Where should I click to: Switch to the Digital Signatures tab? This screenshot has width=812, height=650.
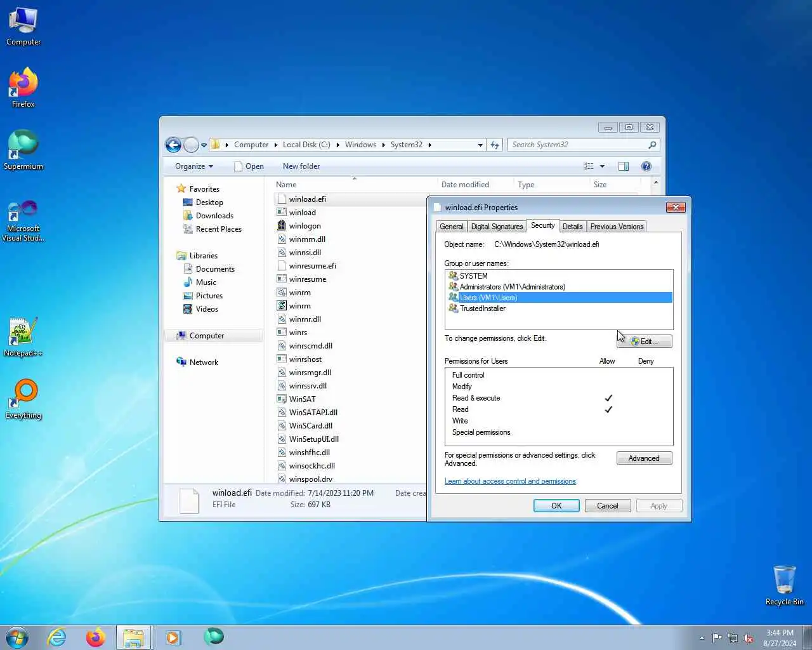497,227
